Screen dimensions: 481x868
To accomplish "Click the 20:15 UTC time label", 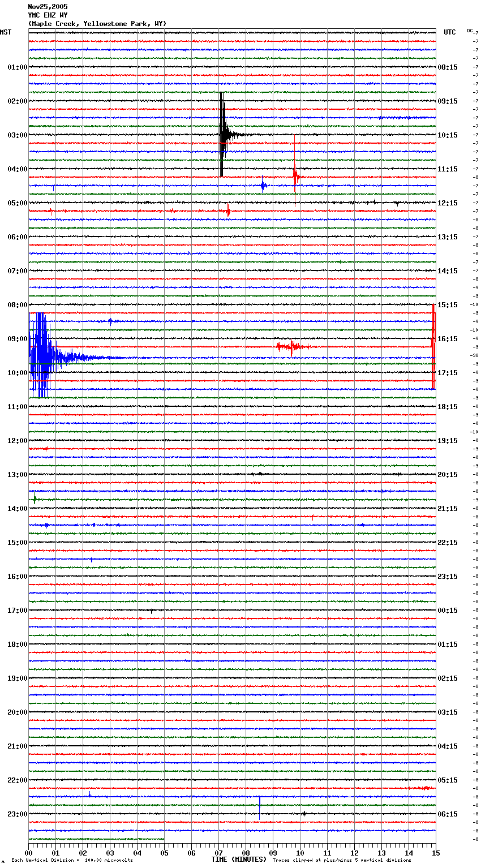I will point(448,475).
